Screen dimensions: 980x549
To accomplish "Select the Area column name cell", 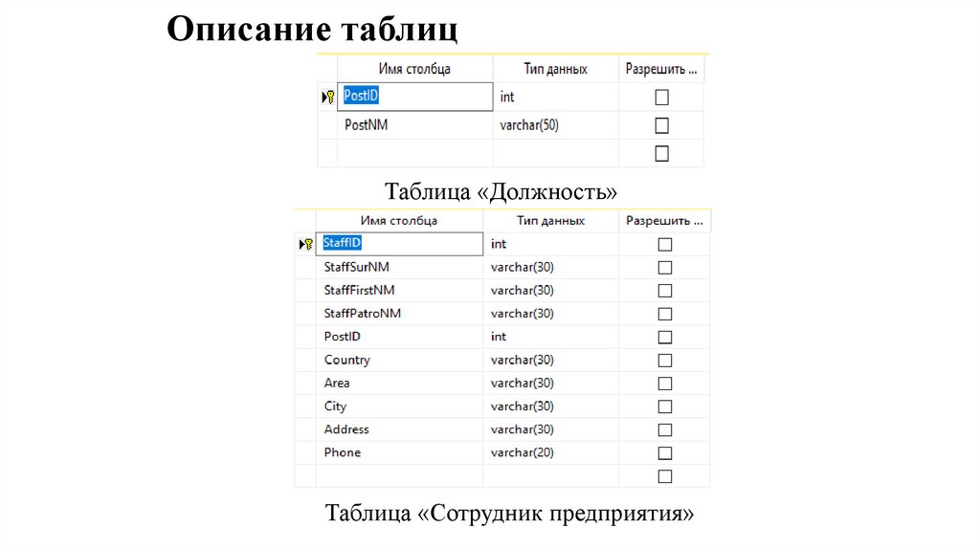I will pyautogui.click(x=399, y=383).
